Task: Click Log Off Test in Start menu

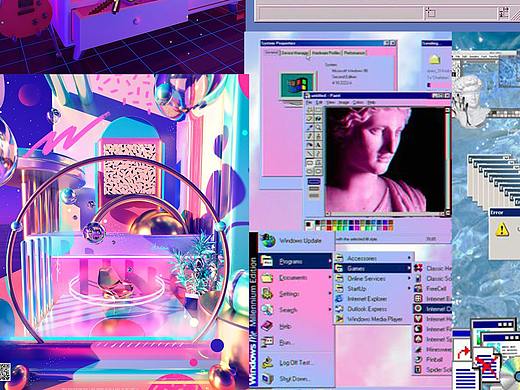Action: [x=297, y=363]
